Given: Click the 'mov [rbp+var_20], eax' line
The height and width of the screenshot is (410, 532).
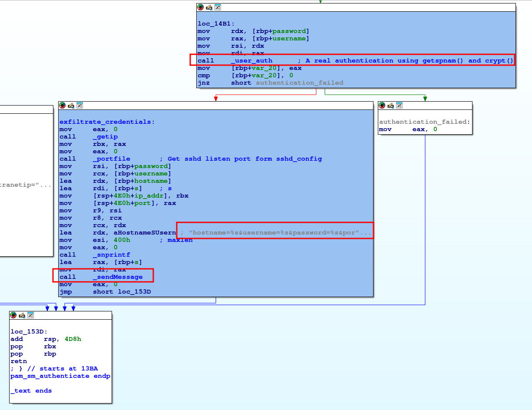Looking at the screenshot, I should (x=249, y=68).
